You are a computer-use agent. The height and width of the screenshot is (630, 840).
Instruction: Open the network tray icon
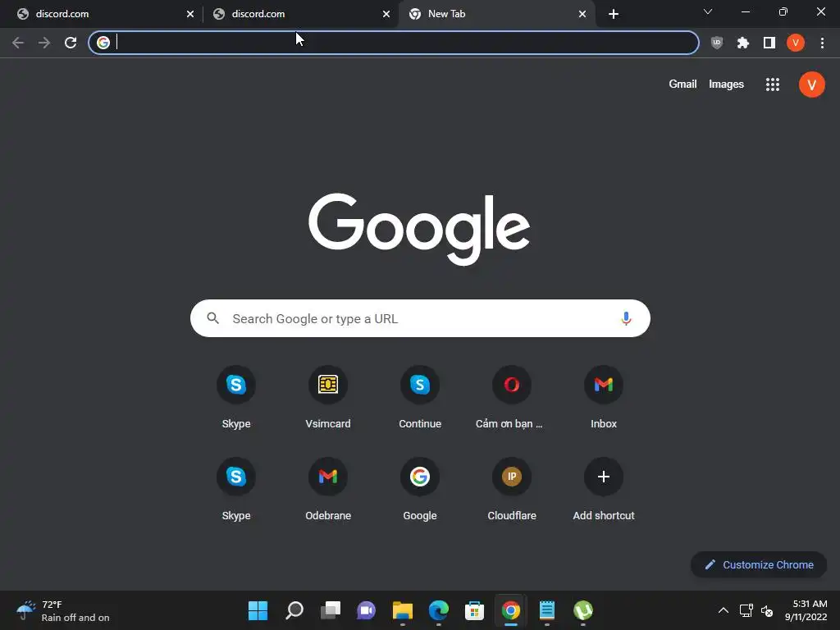[746, 610]
